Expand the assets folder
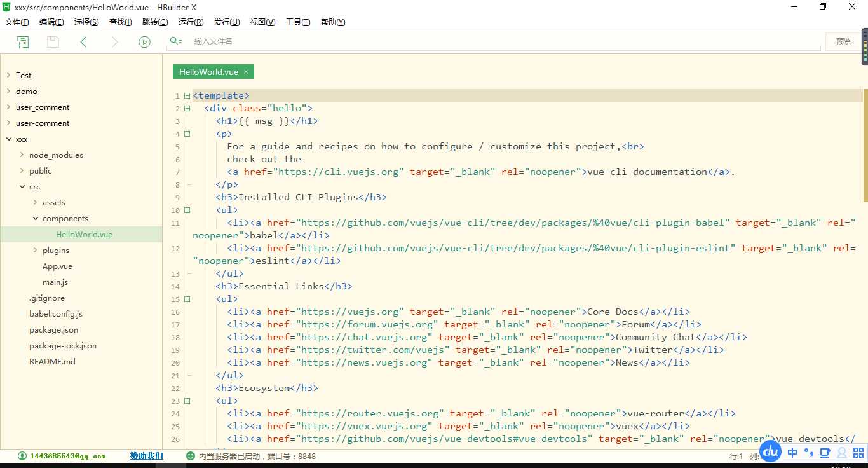The width and height of the screenshot is (868, 468). click(35, 202)
